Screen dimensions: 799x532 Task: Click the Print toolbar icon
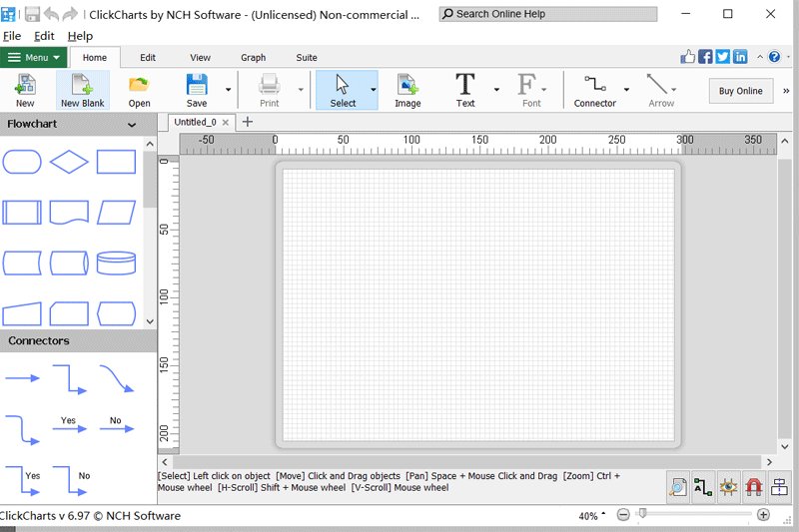(269, 90)
